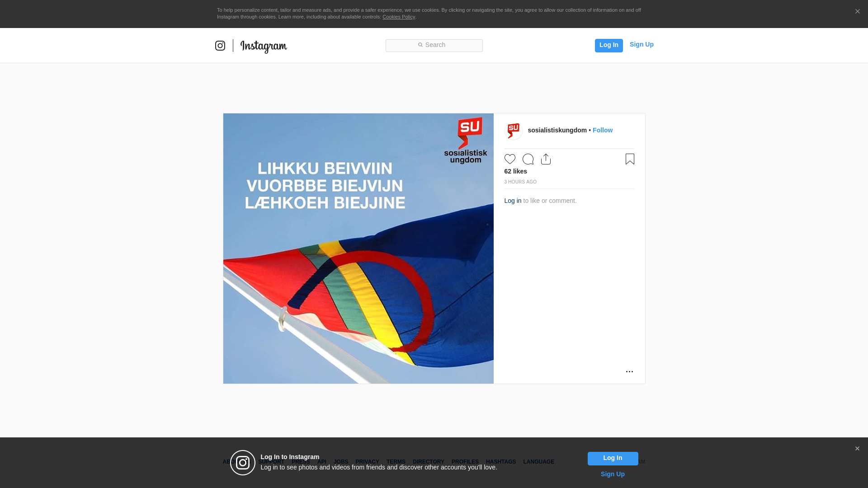Open the Instagram wordmark home link
Viewport: 868px width, 488px height.
pos(264,47)
